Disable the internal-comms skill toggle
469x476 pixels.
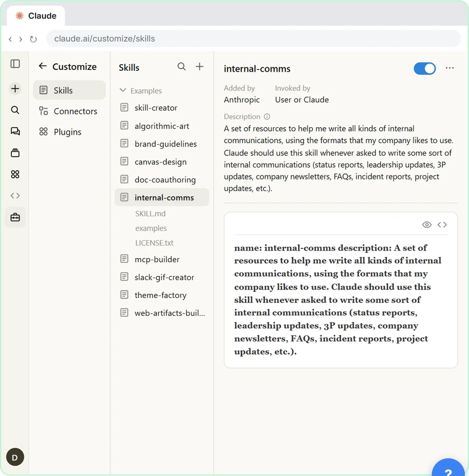pos(425,68)
